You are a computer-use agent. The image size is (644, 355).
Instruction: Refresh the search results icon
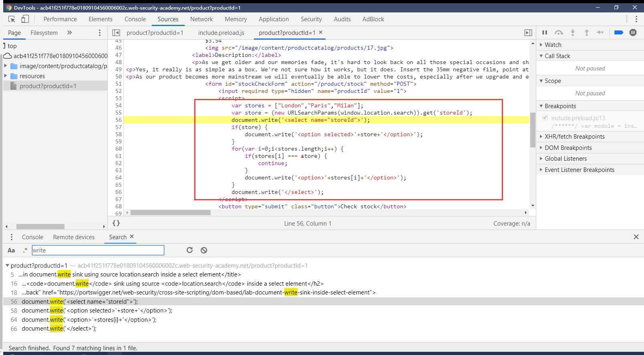coord(190,250)
